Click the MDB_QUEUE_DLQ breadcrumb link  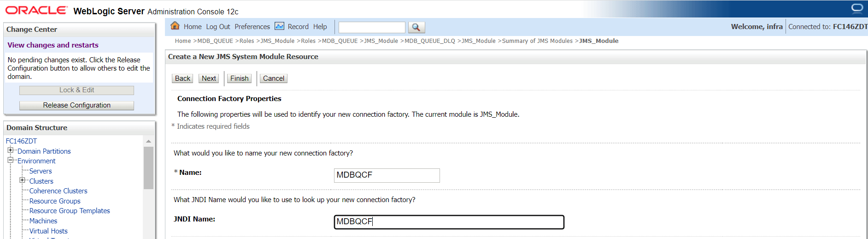click(430, 41)
